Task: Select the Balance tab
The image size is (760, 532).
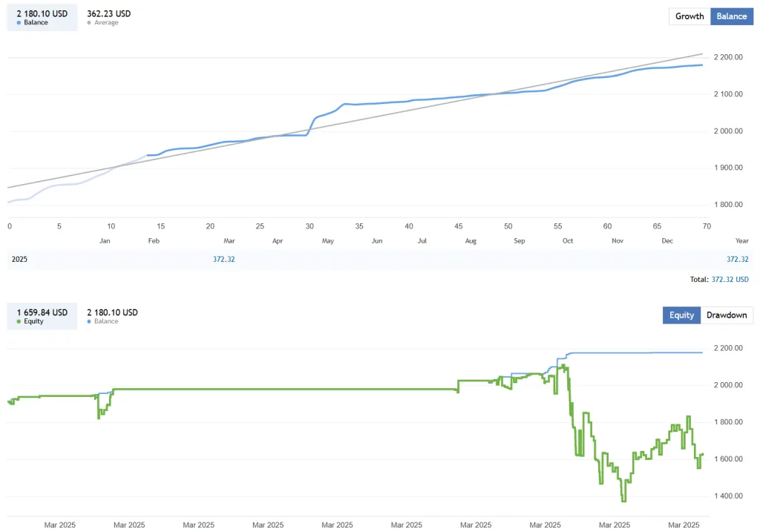Action: click(731, 16)
